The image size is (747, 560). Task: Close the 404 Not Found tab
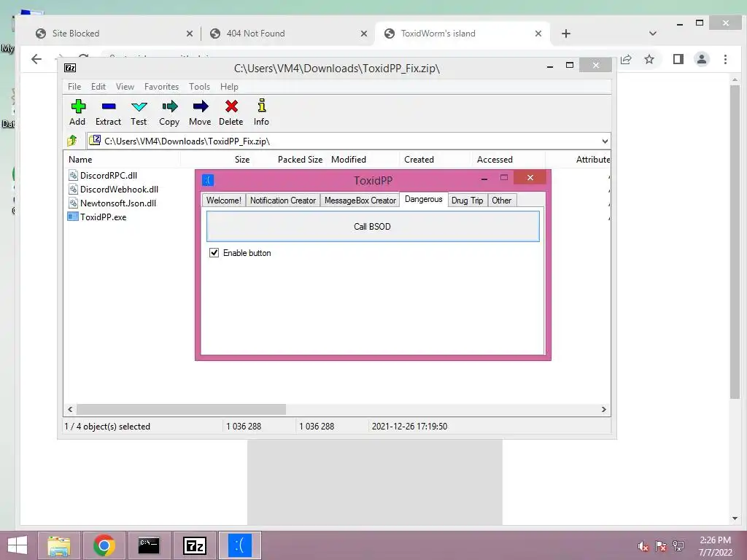(x=364, y=34)
